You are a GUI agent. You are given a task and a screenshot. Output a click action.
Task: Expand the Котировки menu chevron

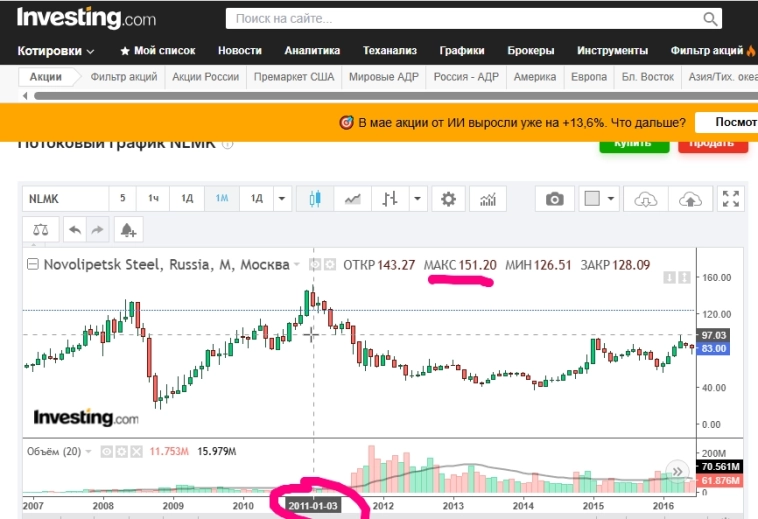[90, 51]
